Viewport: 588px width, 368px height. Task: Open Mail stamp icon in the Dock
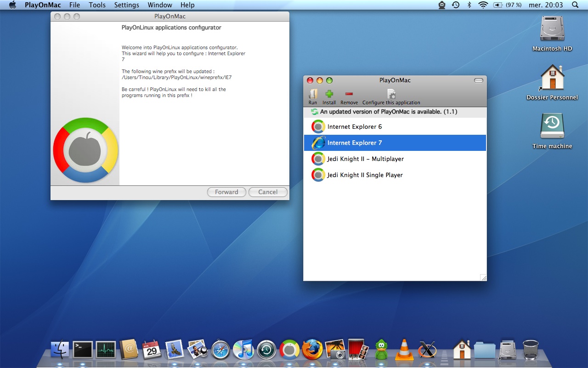[x=175, y=350]
